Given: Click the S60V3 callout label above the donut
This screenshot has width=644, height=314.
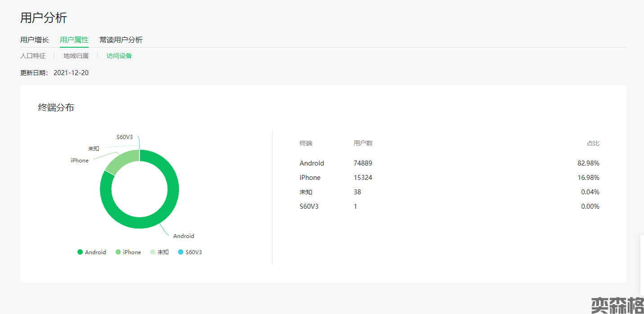Looking at the screenshot, I should (x=125, y=137).
